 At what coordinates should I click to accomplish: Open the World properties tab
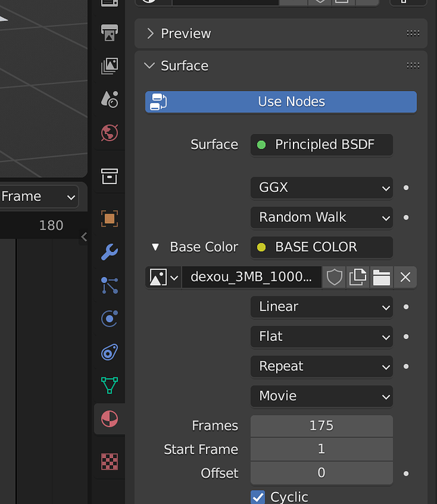click(x=110, y=133)
